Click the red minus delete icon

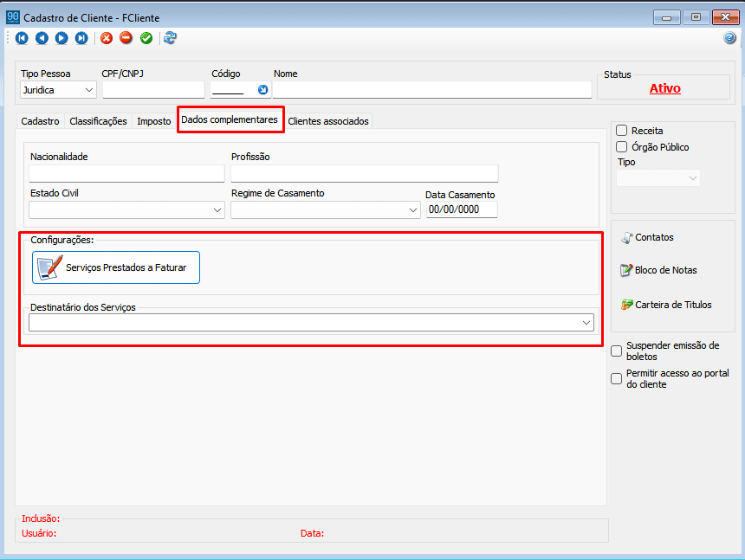[x=126, y=37]
